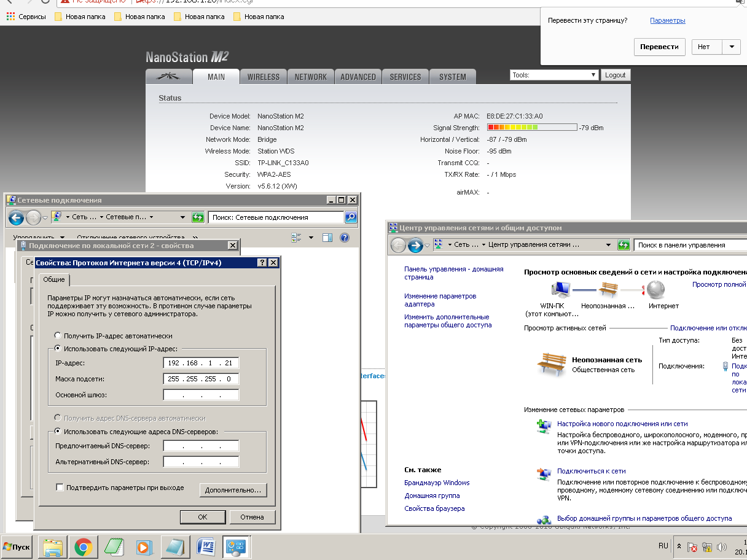
Task: Expand more toolbar commands chevron in Сетевые подключения
Action: 195,237
